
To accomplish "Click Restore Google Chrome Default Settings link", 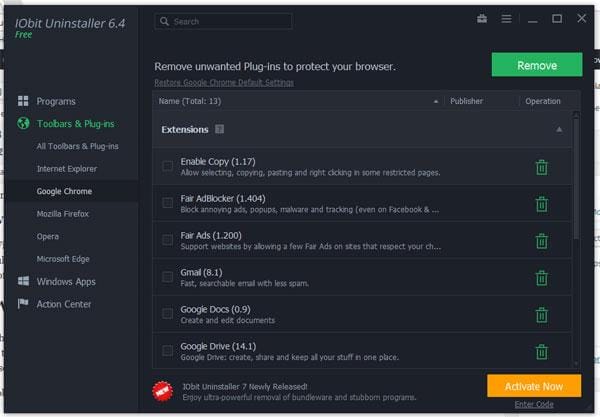I will [224, 82].
